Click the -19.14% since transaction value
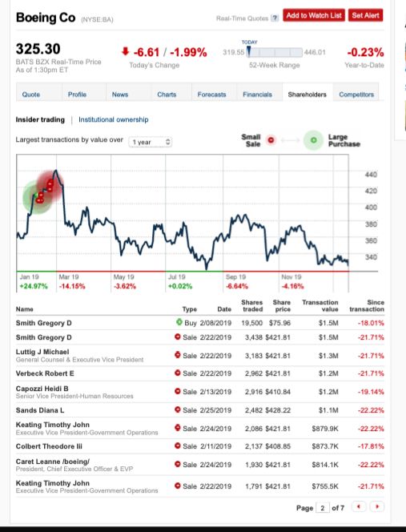The height and width of the screenshot is (532, 406). tap(371, 392)
